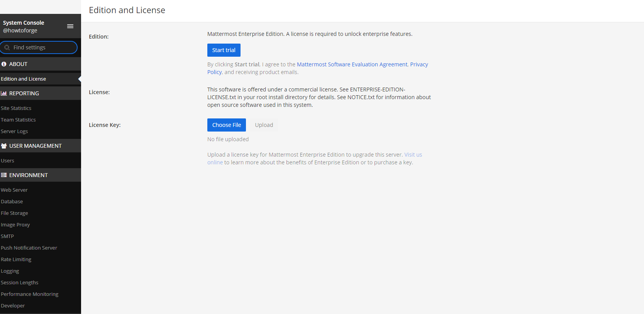The image size is (644, 314).
Task: Open Site Statistics page
Action: pos(16,108)
